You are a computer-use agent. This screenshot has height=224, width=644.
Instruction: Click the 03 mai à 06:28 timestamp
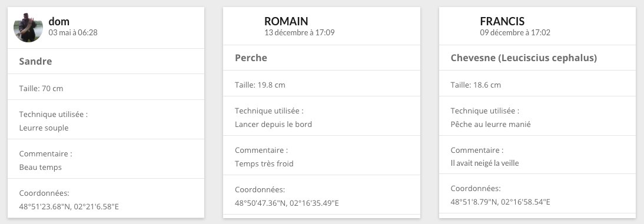[x=72, y=32]
